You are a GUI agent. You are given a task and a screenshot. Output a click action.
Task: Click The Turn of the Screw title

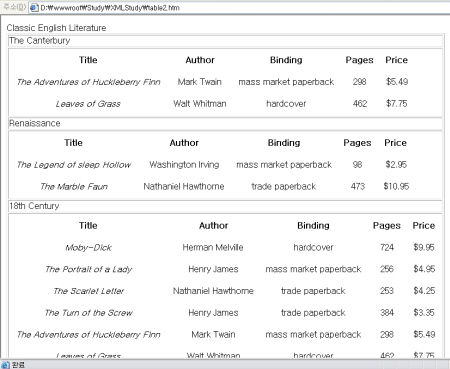click(88, 313)
